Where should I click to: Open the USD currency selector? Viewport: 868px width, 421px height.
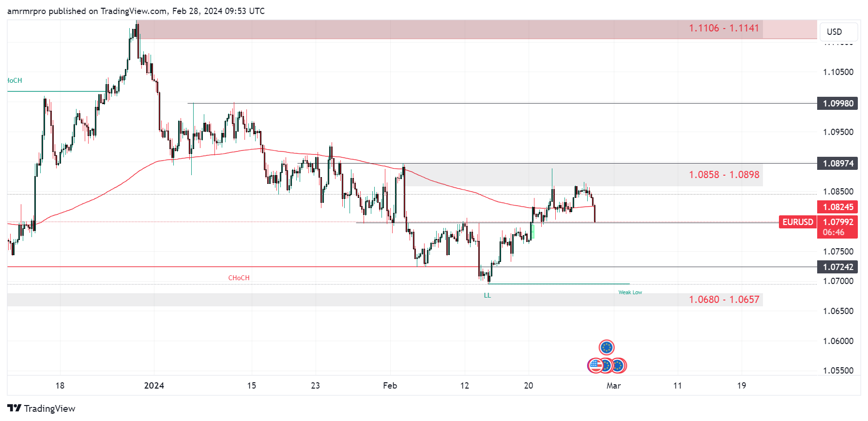coord(838,32)
